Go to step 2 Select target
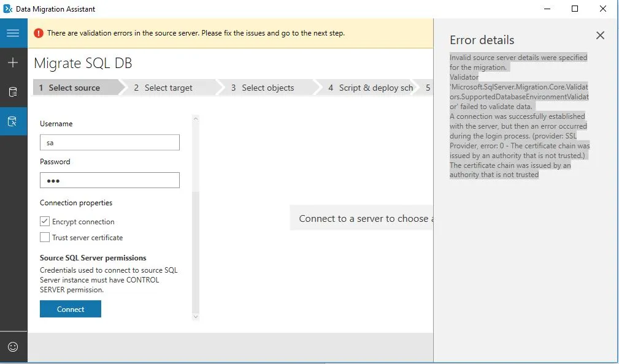Viewport: 619px width, 364px height. [x=169, y=88]
